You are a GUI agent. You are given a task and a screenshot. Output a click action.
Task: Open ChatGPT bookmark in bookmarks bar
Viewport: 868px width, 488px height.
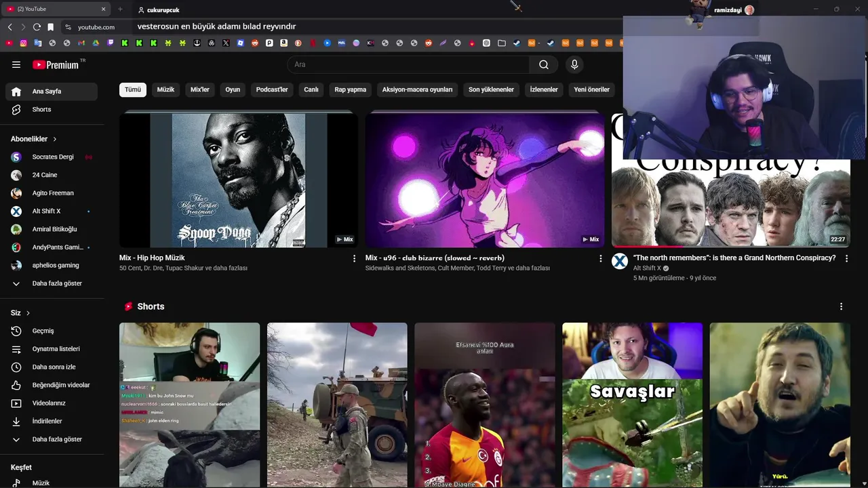486,43
